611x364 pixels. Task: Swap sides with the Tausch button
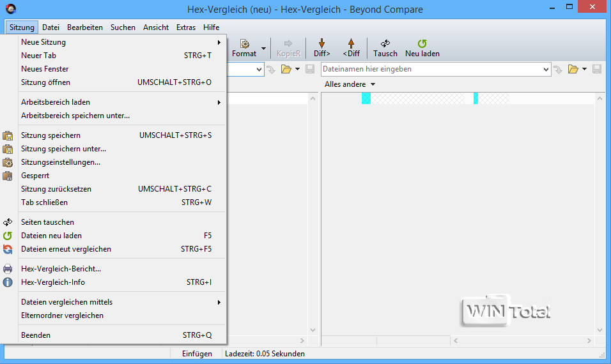(x=385, y=48)
